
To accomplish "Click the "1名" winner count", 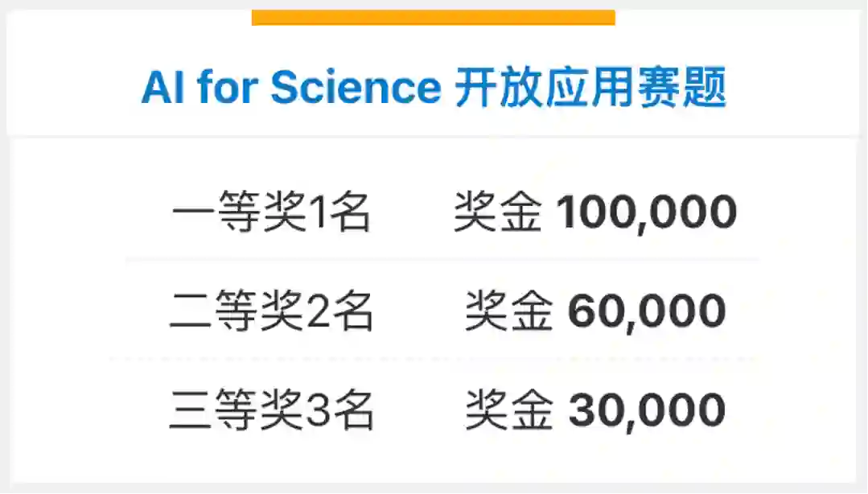I will (339, 213).
